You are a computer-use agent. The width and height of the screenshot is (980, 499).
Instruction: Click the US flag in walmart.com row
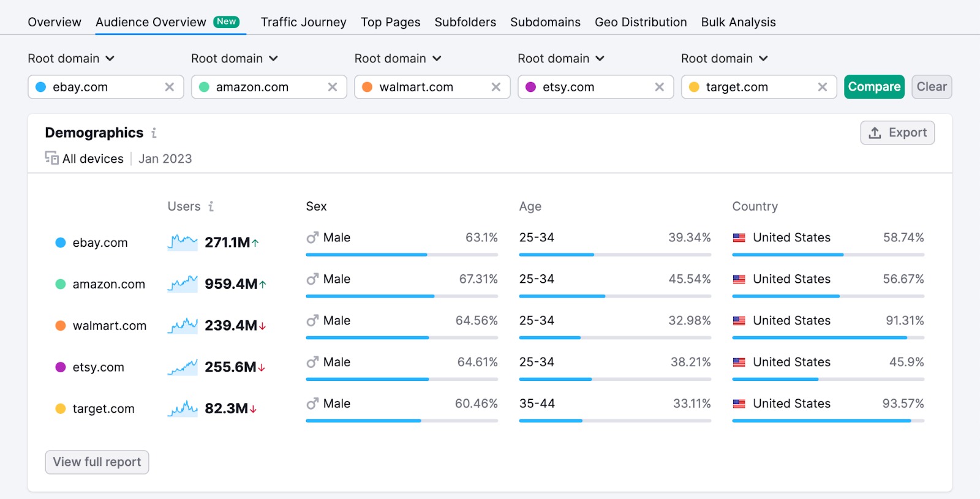739,321
